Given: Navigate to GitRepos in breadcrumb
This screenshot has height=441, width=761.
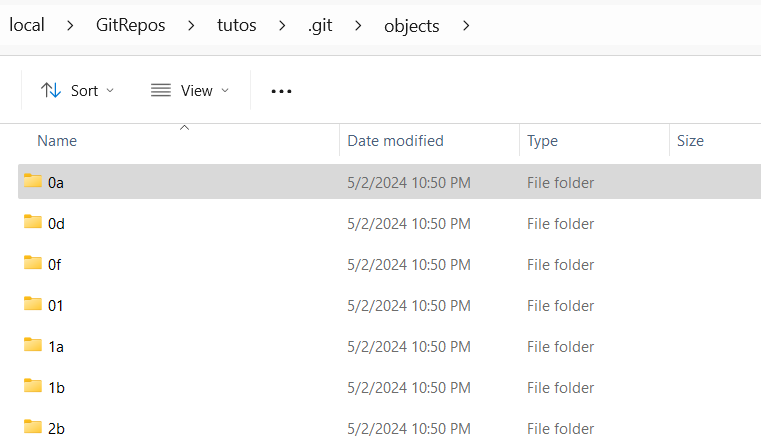Looking at the screenshot, I should [133, 26].
